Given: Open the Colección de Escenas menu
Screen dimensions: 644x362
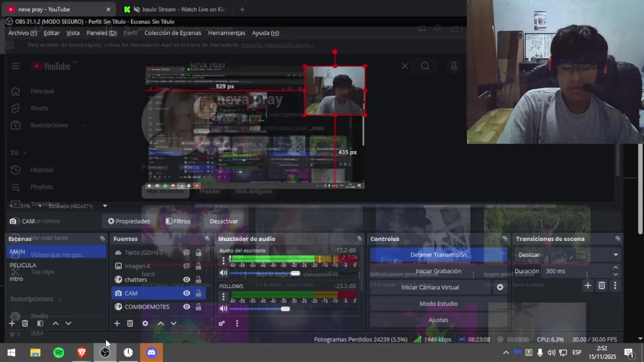Looking at the screenshot, I should click(173, 33).
